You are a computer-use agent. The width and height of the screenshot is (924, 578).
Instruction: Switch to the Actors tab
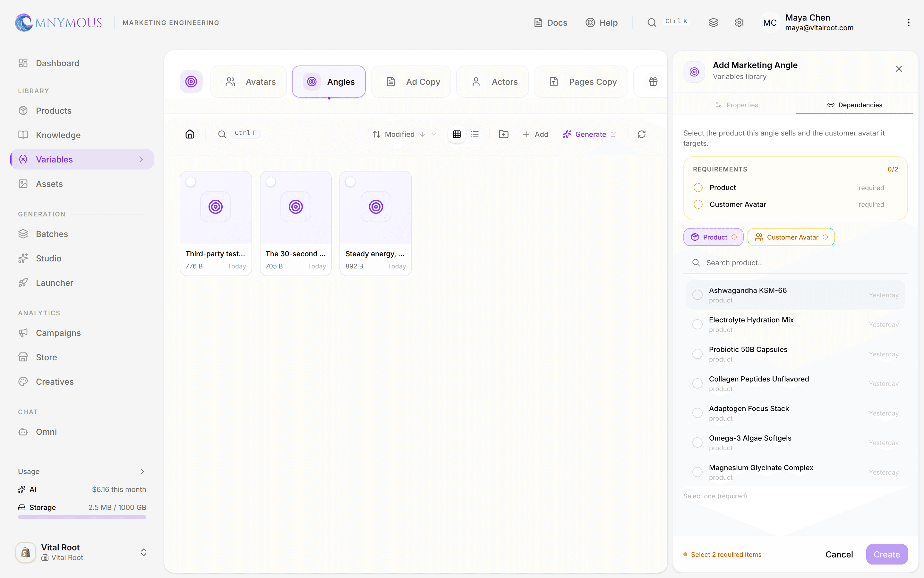point(492,82)
